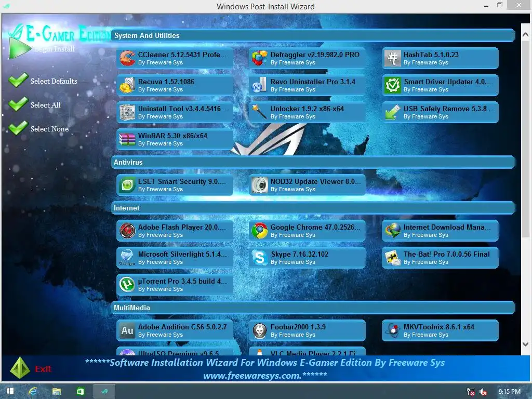The height and width of the screenshot is (399, 532).
Task: Click the text "Adobe Flash Player 20.0...."
Action: click(182, 228)
